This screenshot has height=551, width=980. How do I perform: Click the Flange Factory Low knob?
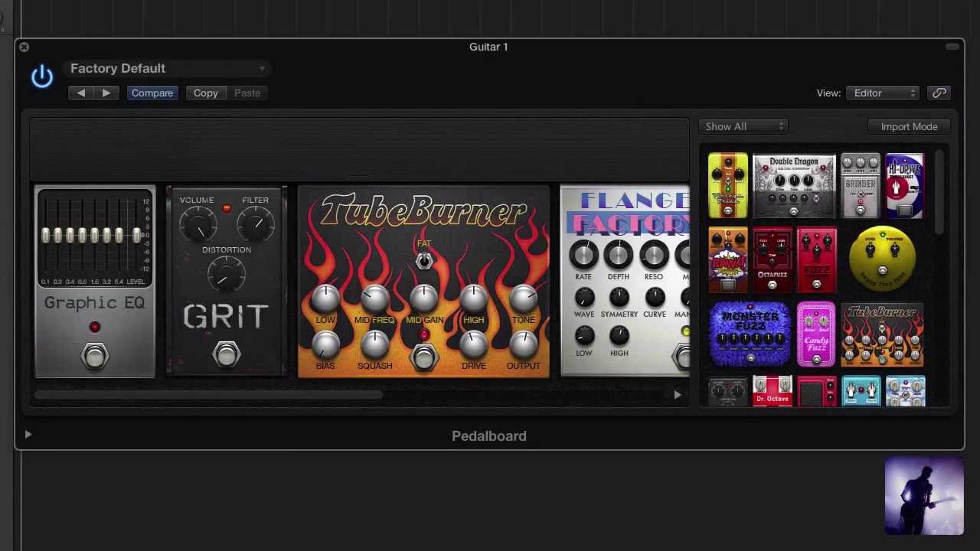[584, 335]
